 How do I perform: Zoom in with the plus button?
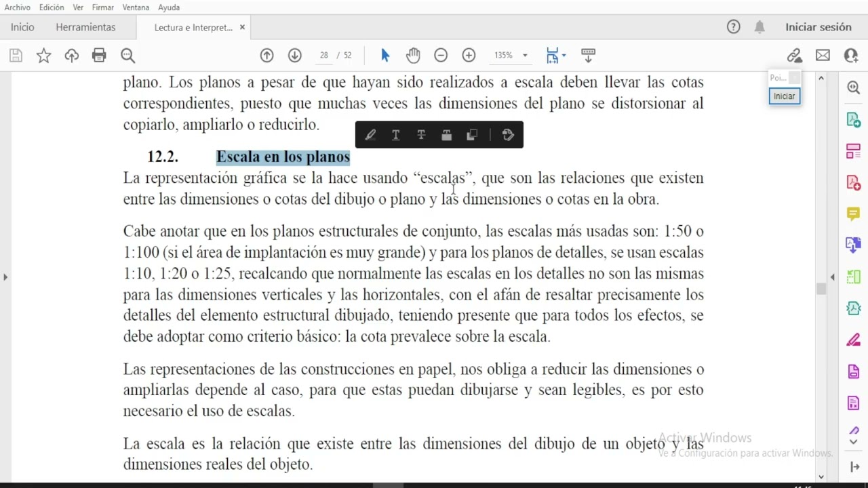click(469, 56)
